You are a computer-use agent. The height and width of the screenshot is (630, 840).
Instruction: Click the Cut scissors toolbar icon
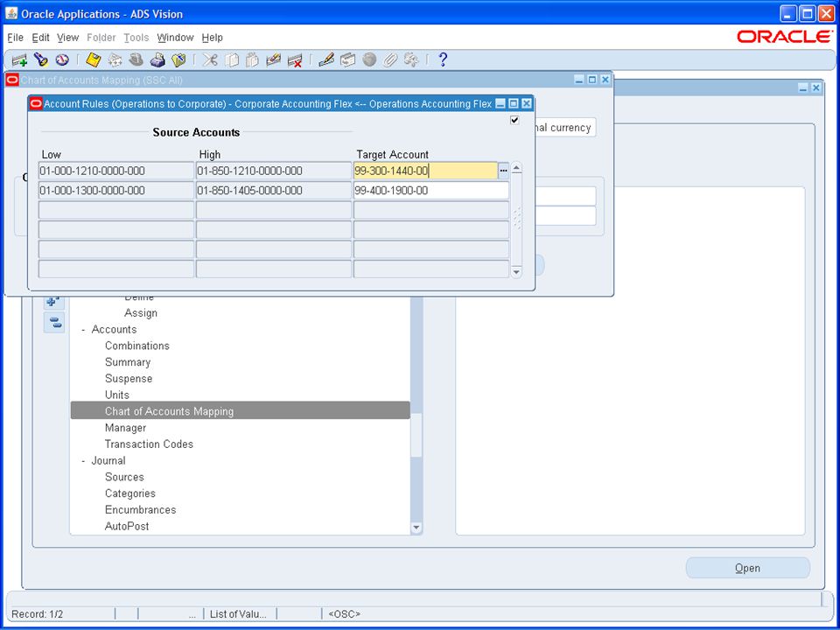pyautogui.click(x=211, y=60)
